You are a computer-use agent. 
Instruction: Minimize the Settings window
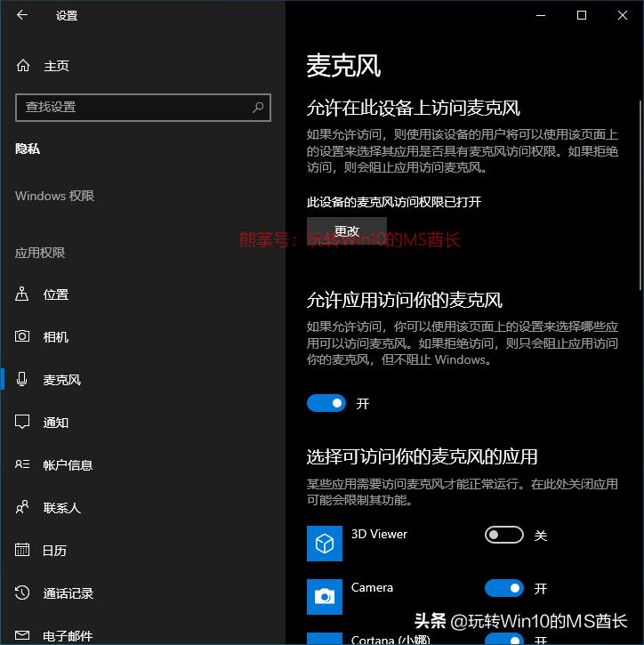[x=541, y=16]
